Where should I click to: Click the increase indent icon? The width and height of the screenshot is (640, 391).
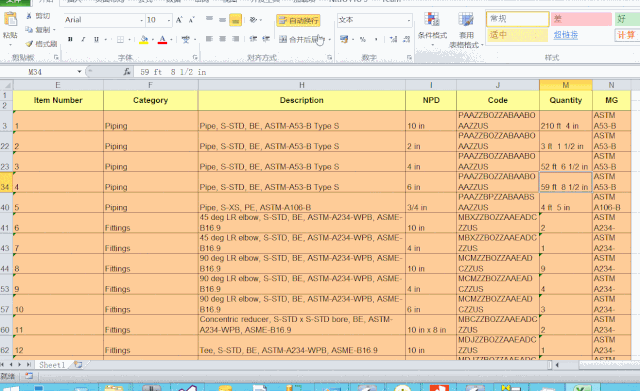pyautogui.click(x=266, y=39)
